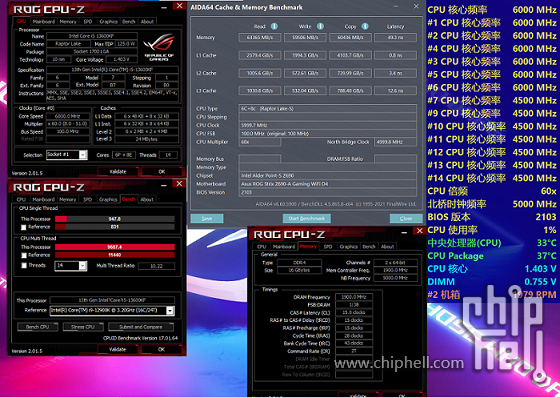560x398 pixels.
Task: Minimize the top-left ROG CPU-Z window
Action: pyautogui.click(x=164, y=7)
